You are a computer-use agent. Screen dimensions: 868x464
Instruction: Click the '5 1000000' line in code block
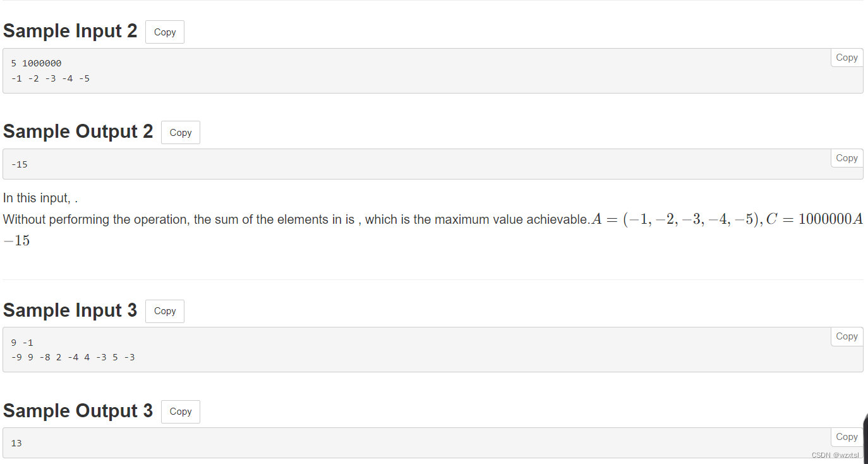36,63
